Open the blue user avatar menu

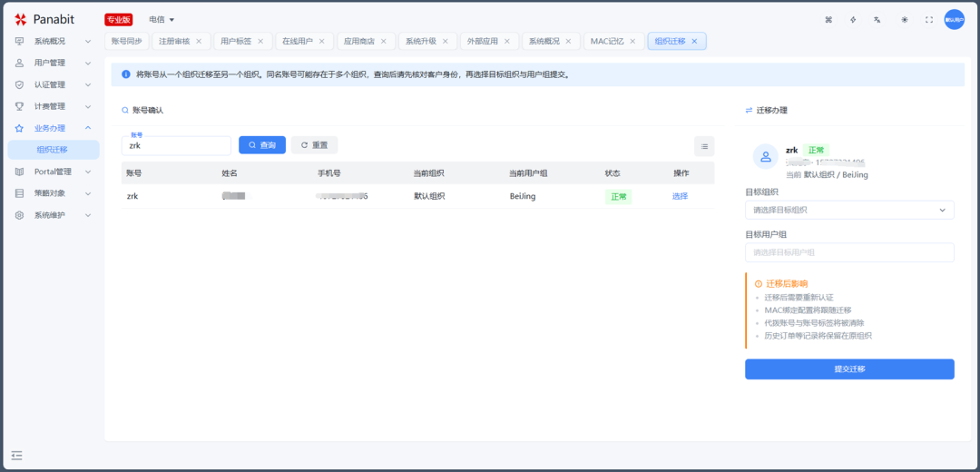click(955, 20)
